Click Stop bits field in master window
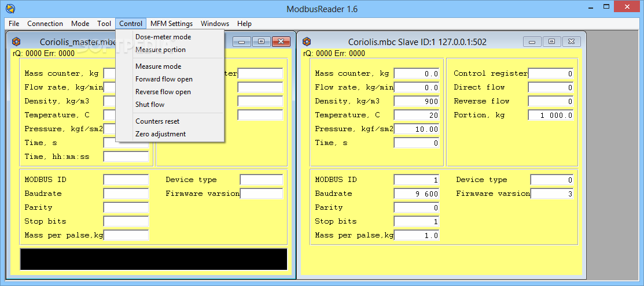644x286 pixels. (x=126, y=222)
